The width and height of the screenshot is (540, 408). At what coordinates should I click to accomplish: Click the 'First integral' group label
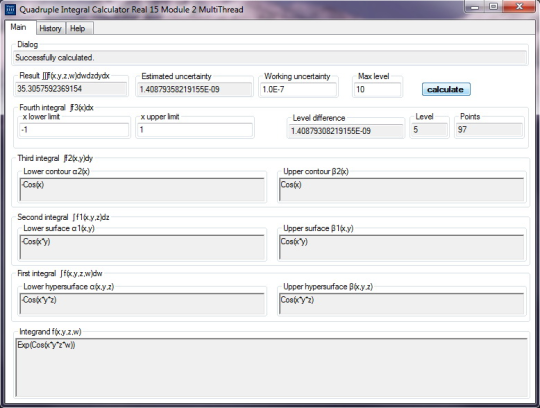pyautogui.click(x=60, y=274)
